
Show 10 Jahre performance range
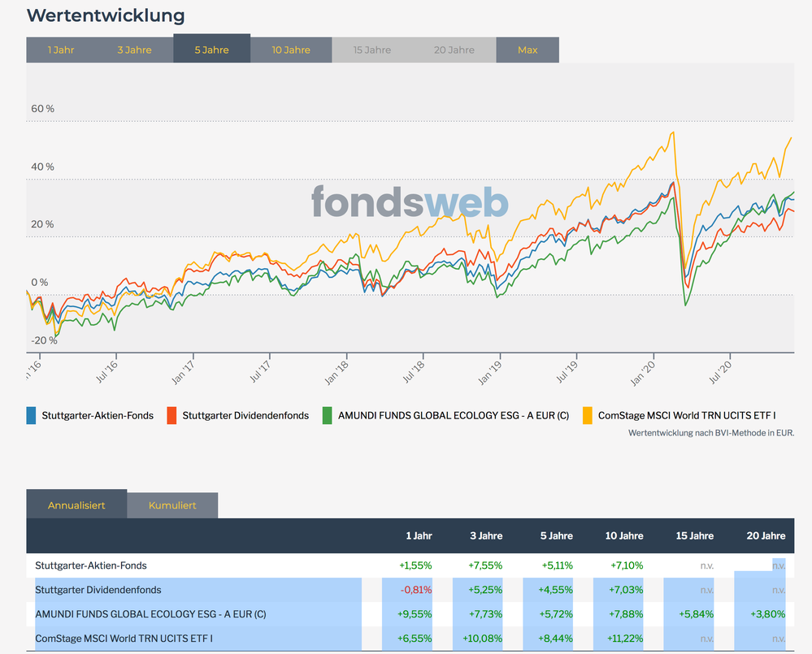point(291,50)
